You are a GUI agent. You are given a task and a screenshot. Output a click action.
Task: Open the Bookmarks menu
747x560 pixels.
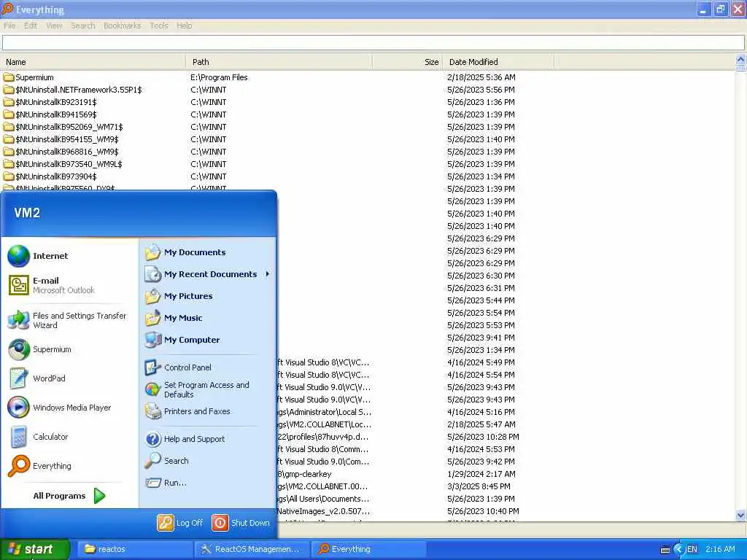(x=122, y=26)
